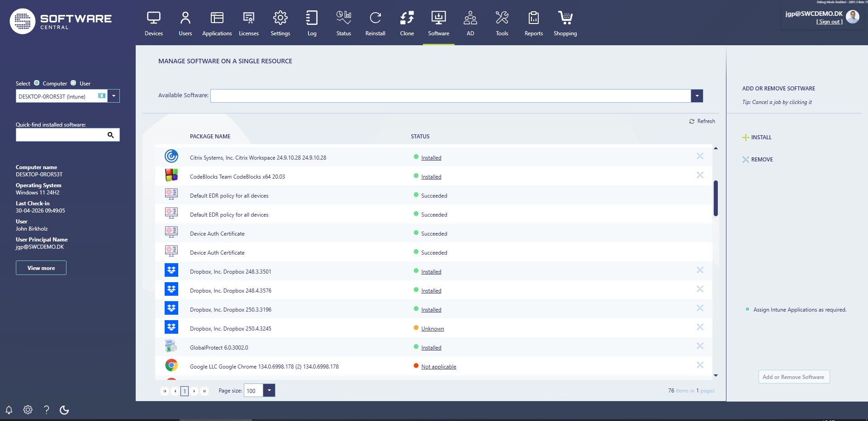Expand the Available Software dropdown arrow
Screen dimensions: 868x421
697,96
